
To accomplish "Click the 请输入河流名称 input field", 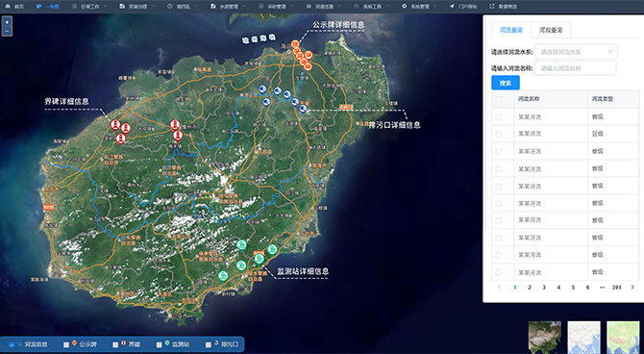I will click(x=575, y=68).
